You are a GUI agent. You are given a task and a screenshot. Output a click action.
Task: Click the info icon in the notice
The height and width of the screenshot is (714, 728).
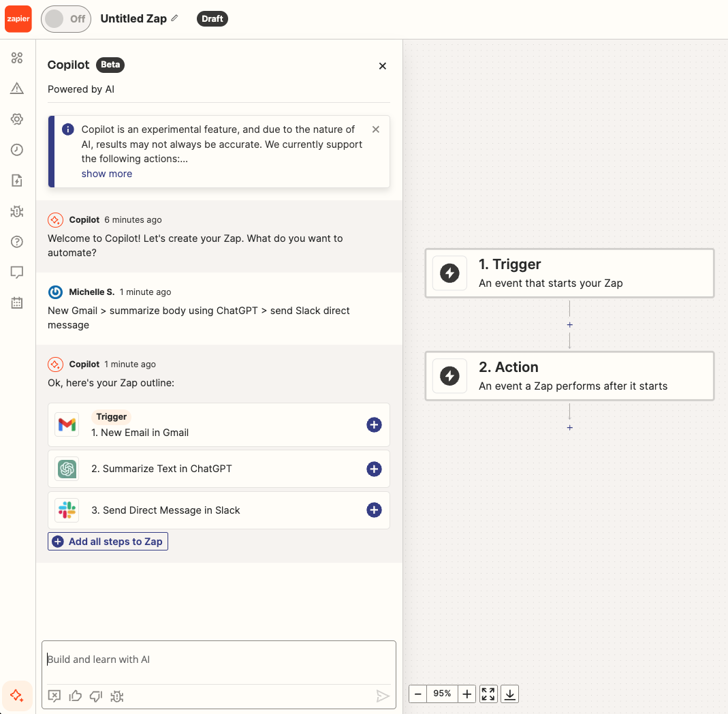pyautogui.click(x=68, y=129)
